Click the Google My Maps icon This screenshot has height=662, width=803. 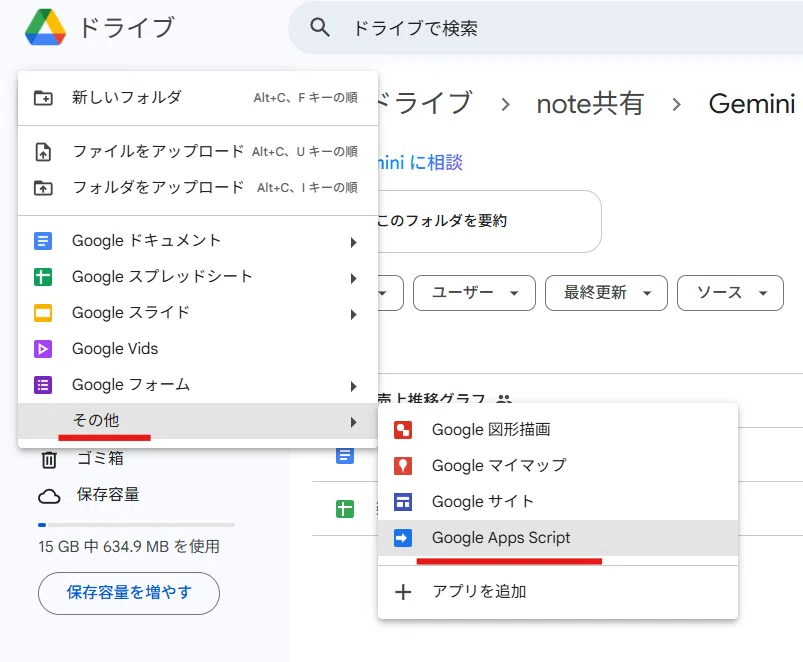(403, 466)
